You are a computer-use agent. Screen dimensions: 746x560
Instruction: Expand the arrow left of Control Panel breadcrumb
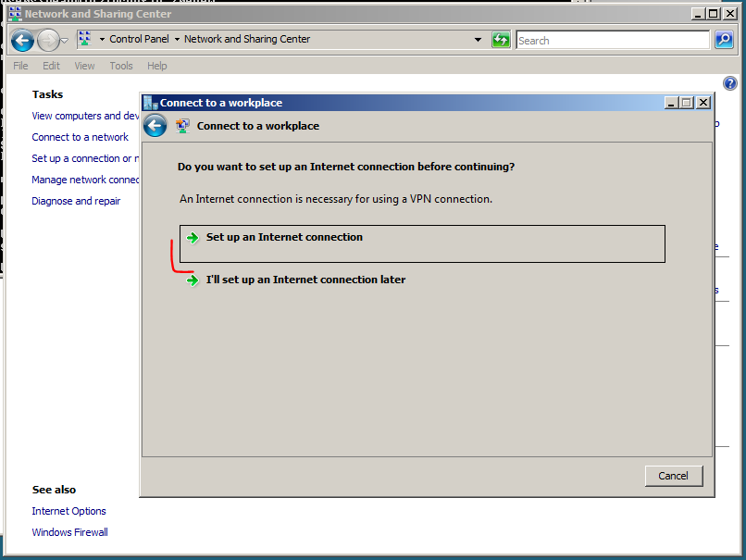pyautogui.click(x=102, y=40)
